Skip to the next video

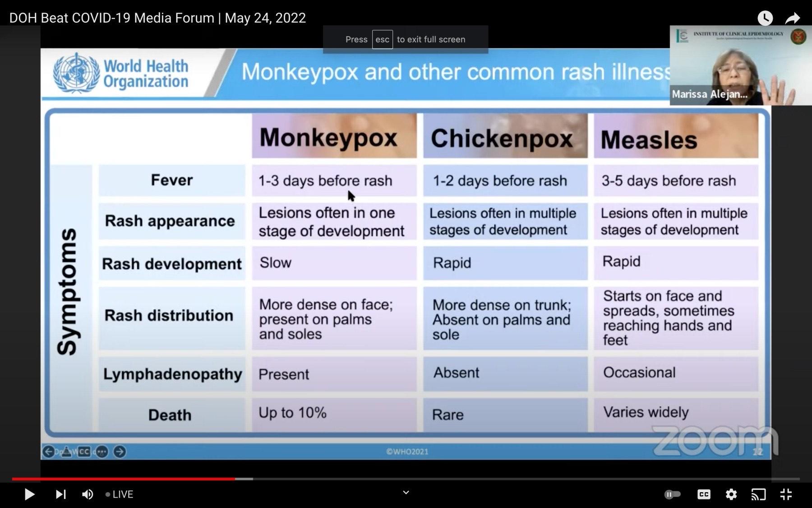60,494
